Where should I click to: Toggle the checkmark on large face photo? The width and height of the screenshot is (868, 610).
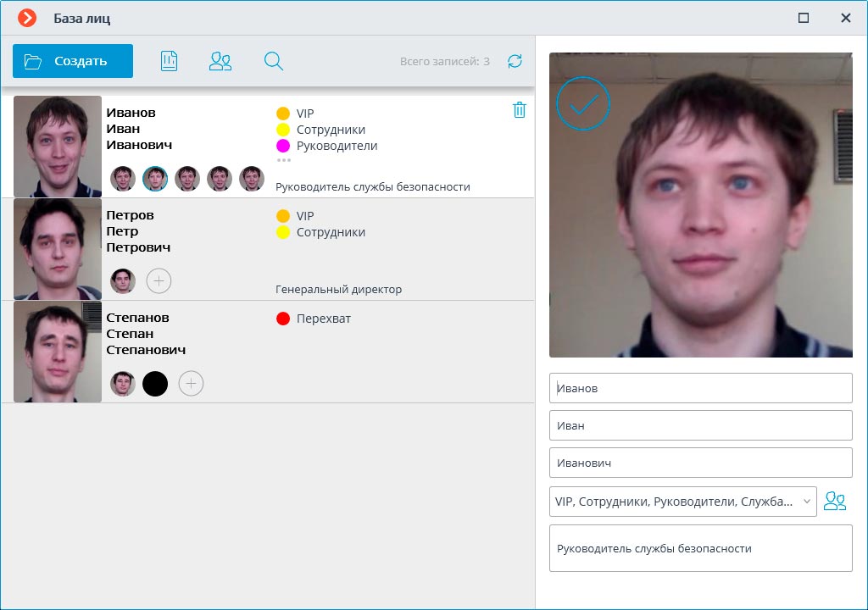[583, 103]
